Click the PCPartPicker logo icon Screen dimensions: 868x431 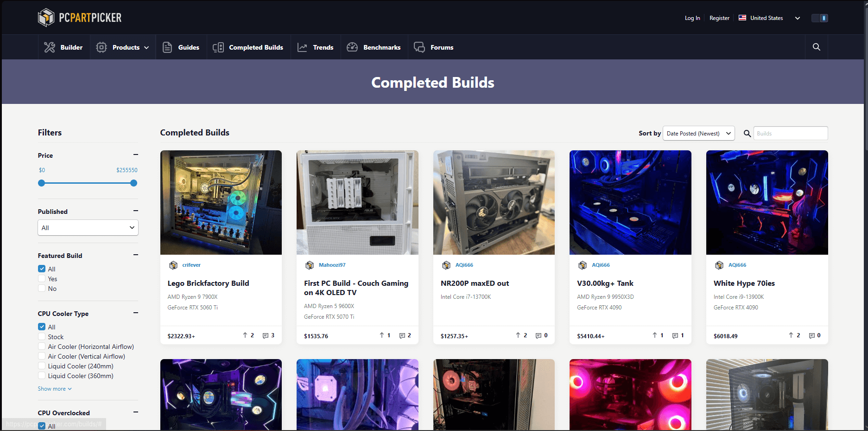coord(46,18)
